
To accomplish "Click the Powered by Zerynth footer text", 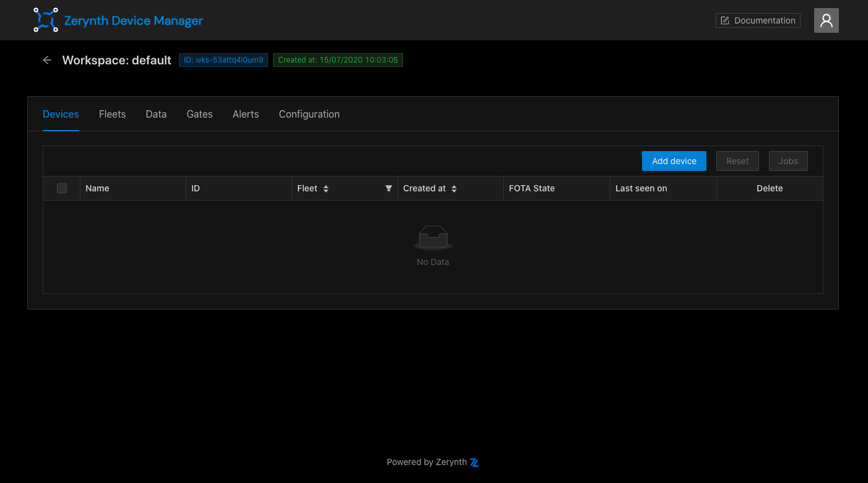I will pos(427,462).
